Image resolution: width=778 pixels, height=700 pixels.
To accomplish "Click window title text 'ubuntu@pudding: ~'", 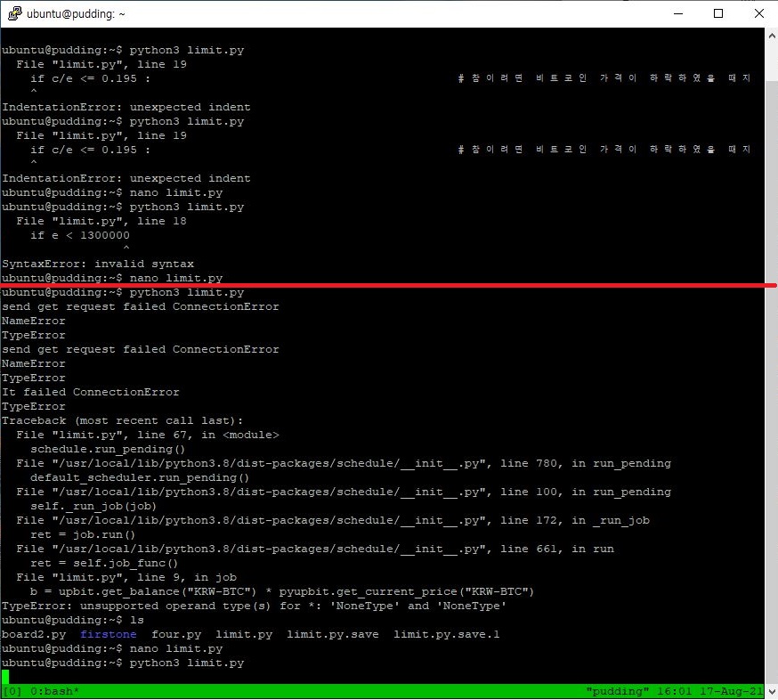I will [x=76, y=14].
